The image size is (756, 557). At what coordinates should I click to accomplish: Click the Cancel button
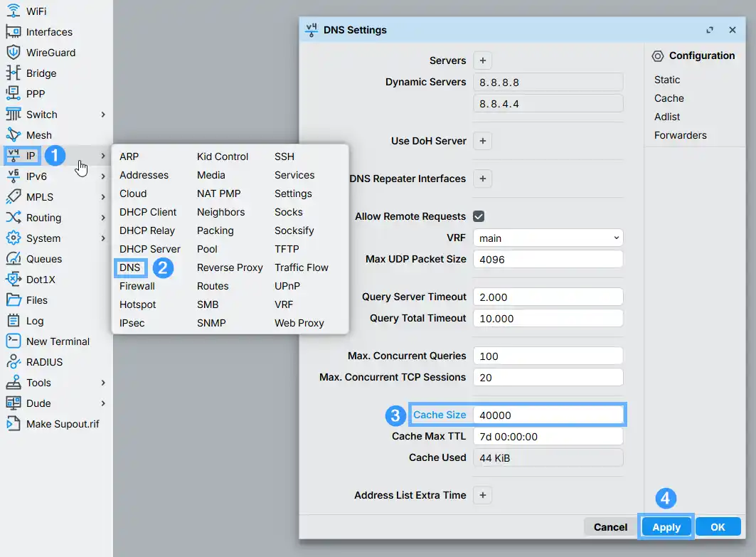coord(610,527)
